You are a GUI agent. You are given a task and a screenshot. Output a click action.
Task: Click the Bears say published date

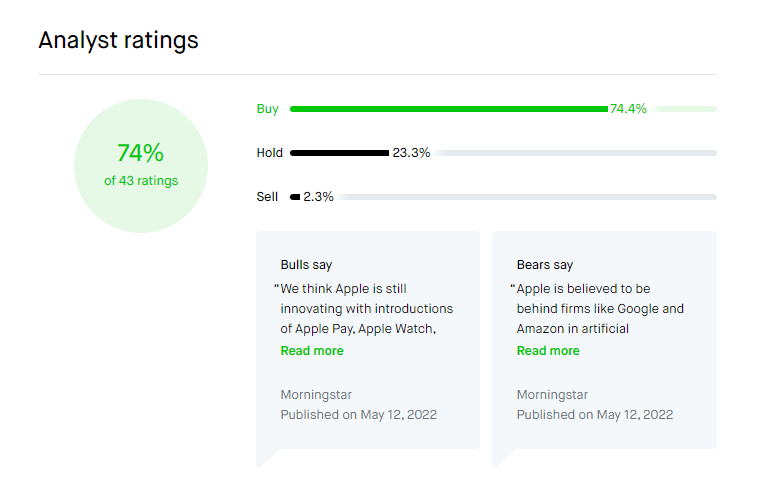[594, 414]
